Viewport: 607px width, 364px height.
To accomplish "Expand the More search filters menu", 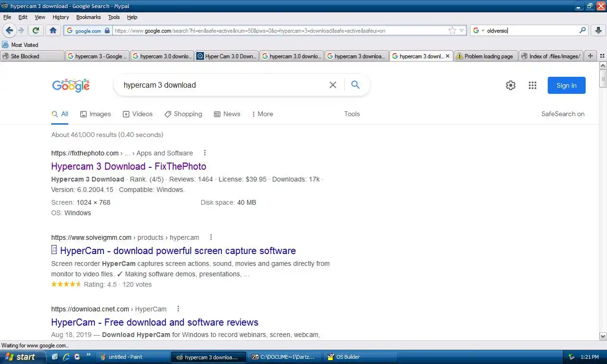I will tap(262, 114).
